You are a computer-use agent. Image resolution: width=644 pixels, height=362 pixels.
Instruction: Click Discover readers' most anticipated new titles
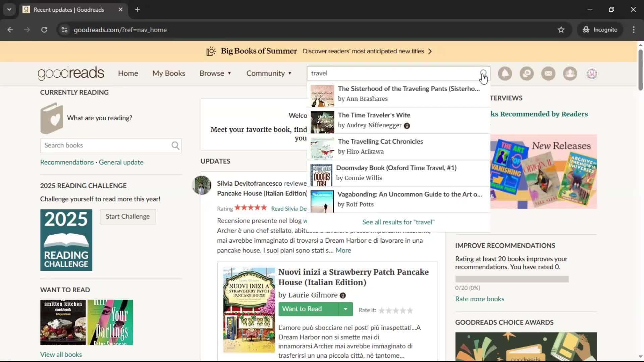click(363, 51)
